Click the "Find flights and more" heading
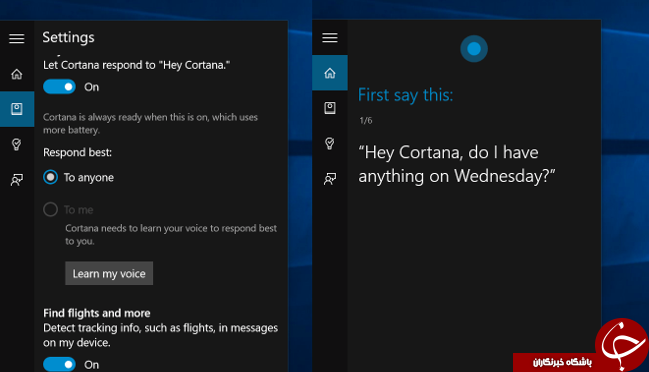 tap(96, 313)
